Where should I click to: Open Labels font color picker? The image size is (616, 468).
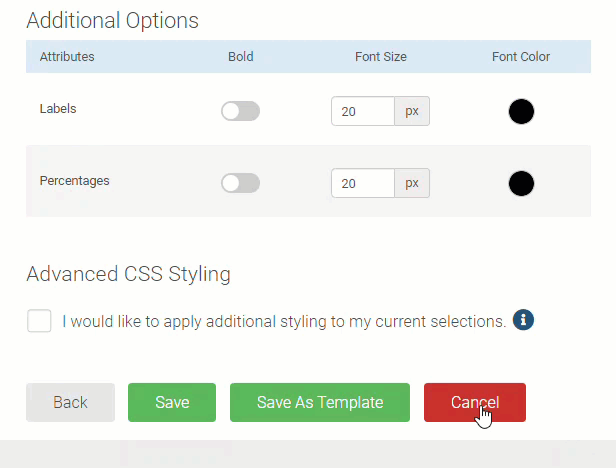[x=521, y=111]
